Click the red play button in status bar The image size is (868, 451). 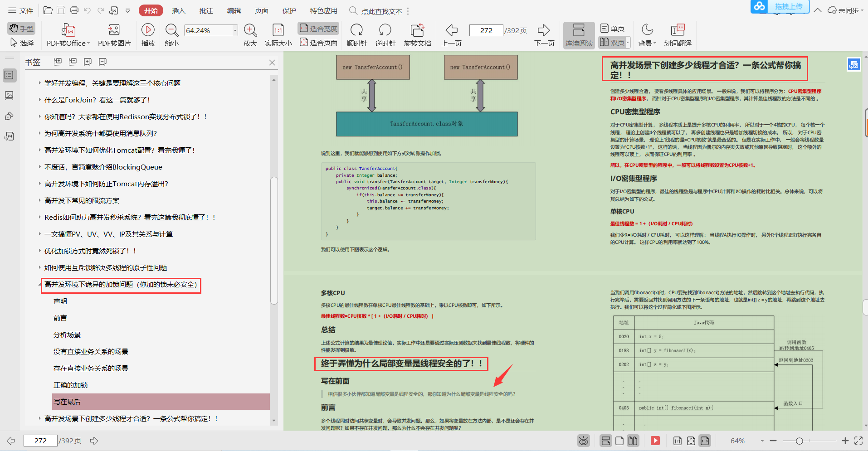[655, 441]
